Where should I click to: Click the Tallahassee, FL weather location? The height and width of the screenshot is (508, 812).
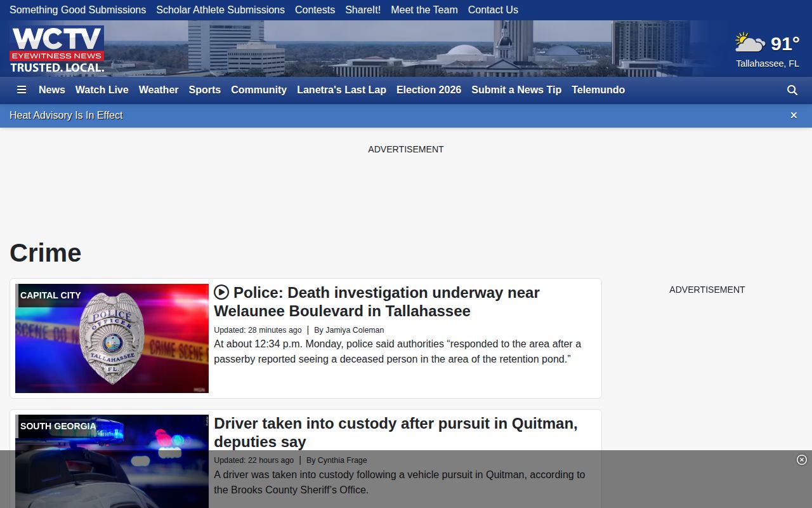[x=768, y=63]
